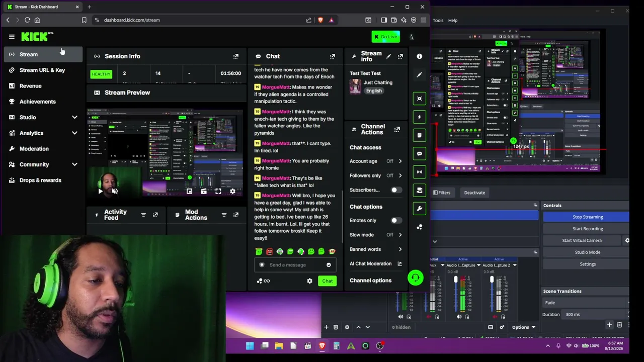Click the browser address bar
Image resolution: width=644 pixels, height=362 pixels.
201,20
